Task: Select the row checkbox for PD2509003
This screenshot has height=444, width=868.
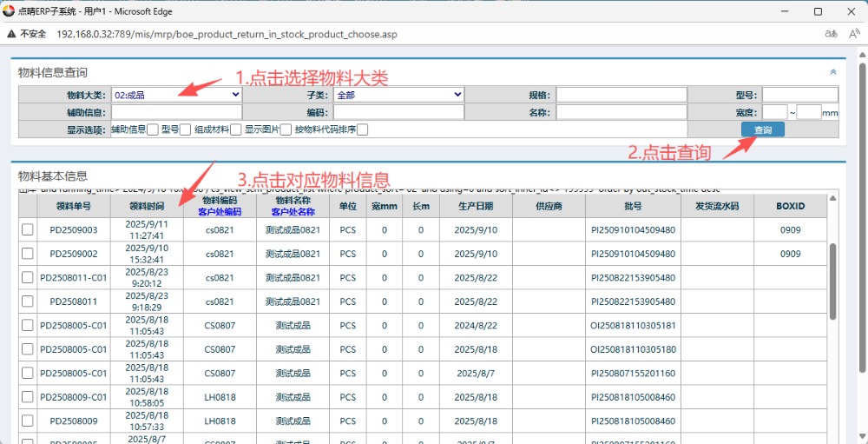Action: [28, 229]
